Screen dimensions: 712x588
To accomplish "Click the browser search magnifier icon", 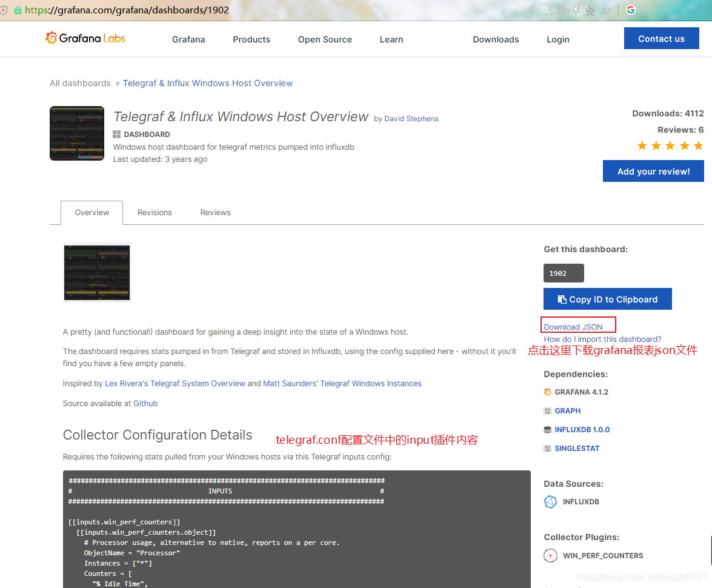I will pyautogui.click(x=545, y=10).
